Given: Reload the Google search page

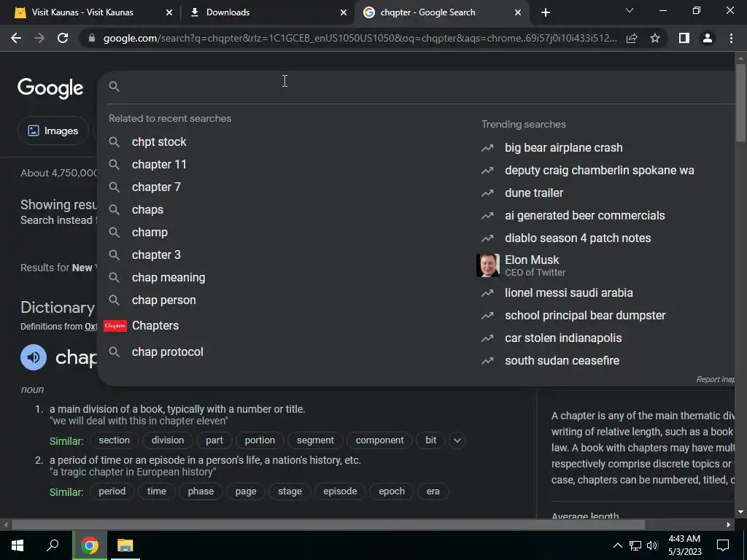Looking at the screenshot, I should 63,38.
